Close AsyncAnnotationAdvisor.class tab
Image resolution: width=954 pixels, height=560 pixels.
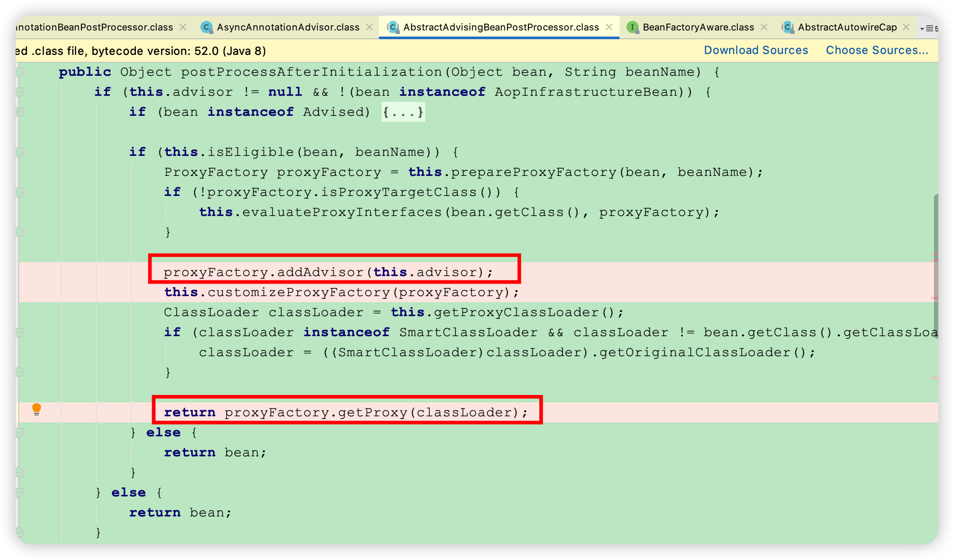pyautogui.click(x=369, y=27)
